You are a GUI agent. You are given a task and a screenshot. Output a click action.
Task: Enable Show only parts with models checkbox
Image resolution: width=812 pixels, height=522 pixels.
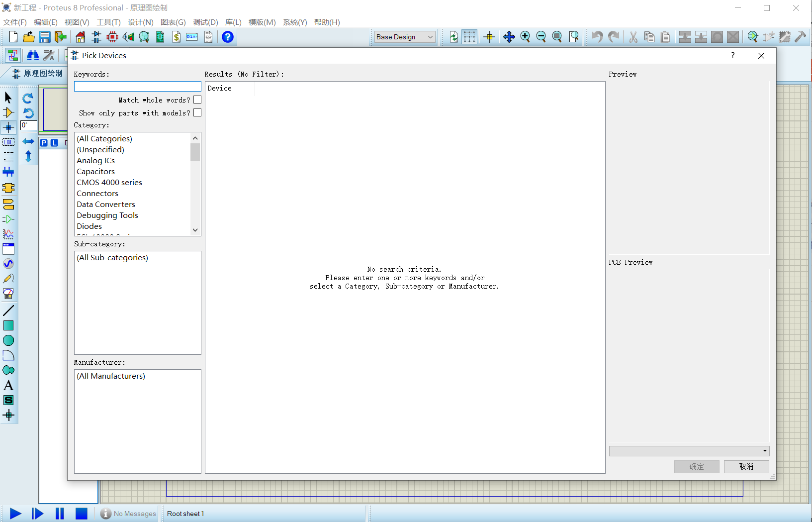[197, 112]
